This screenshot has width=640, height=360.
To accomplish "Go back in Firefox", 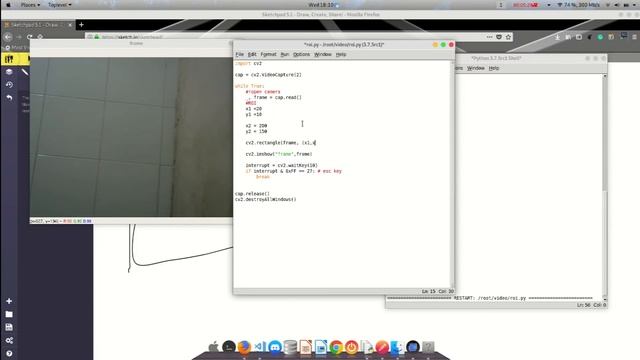I will click(x=8, y=37).
